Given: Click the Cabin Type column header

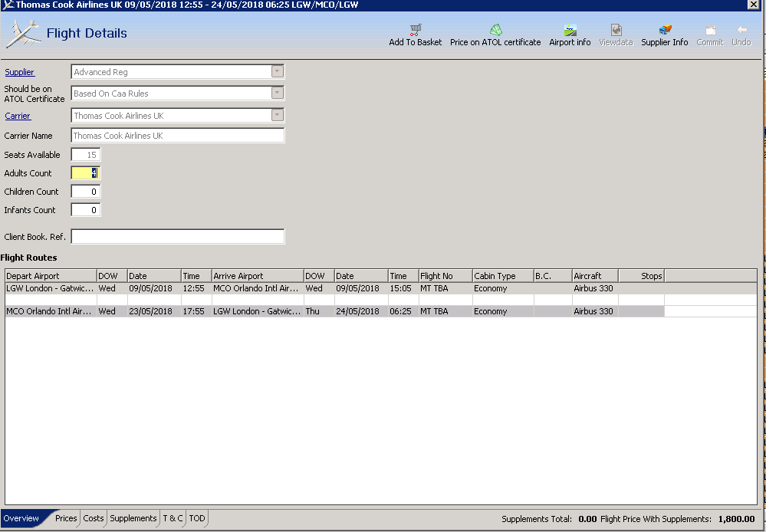Looking at the screenshot, I should click(x=503, y=276).
